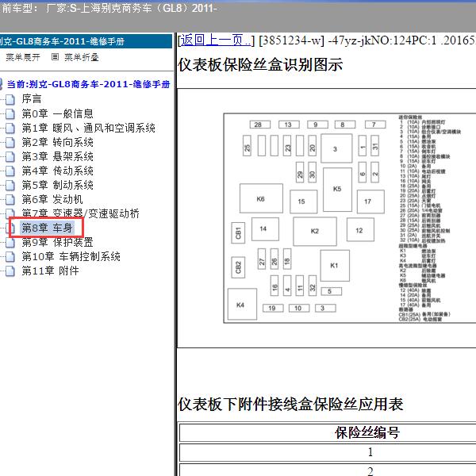This screenshot has height=476, width=476.
Task: Open 第5章 制动系统
Action: click(x=57, y=185)
